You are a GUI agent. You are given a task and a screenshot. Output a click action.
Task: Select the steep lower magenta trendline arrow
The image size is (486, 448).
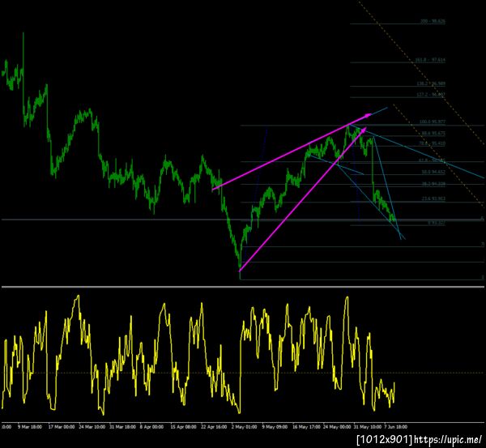pyautogui.click(x=303, y=199)
